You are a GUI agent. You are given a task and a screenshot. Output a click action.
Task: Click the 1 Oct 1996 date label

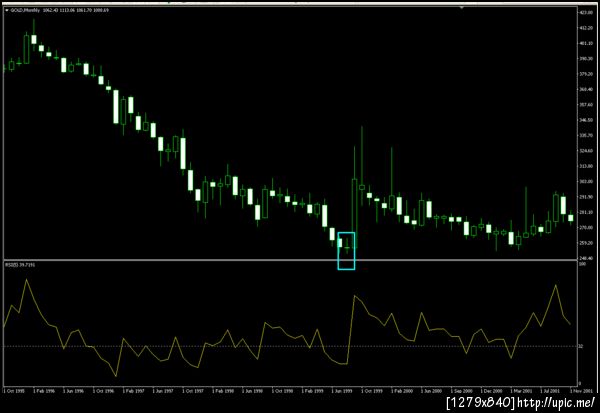(x=103, y=391)
